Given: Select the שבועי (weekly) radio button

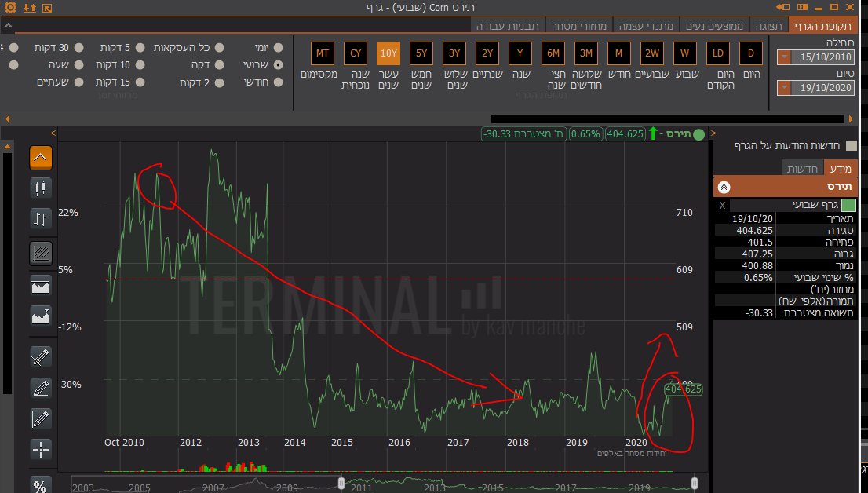Looking at the screenshot, I should [278, 65].
